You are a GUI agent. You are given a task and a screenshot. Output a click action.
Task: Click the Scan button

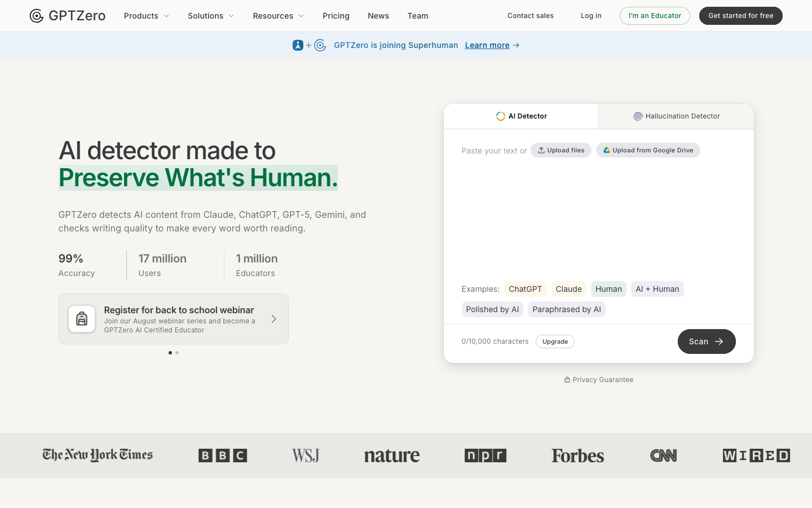point(707,341)
